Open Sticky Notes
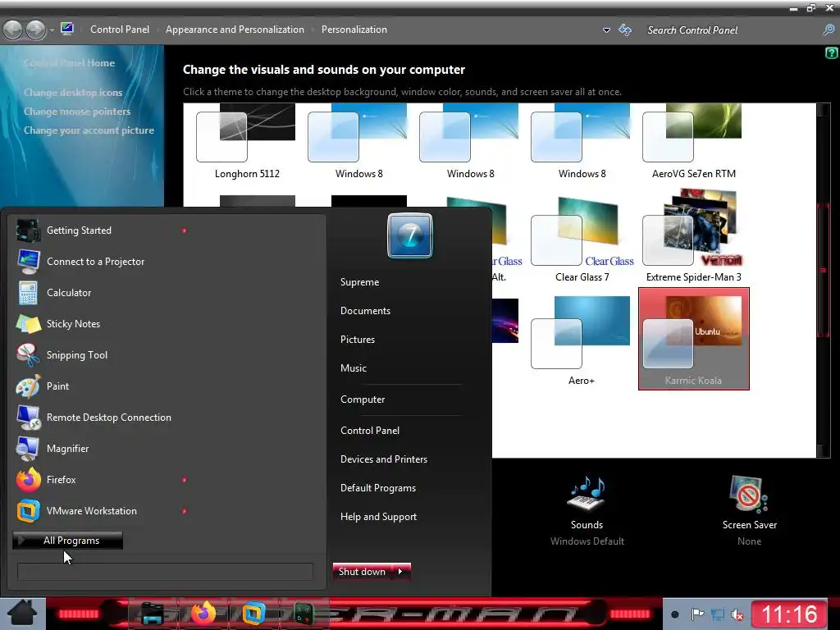Screen dimensions: 840x630 pos(99,323)
